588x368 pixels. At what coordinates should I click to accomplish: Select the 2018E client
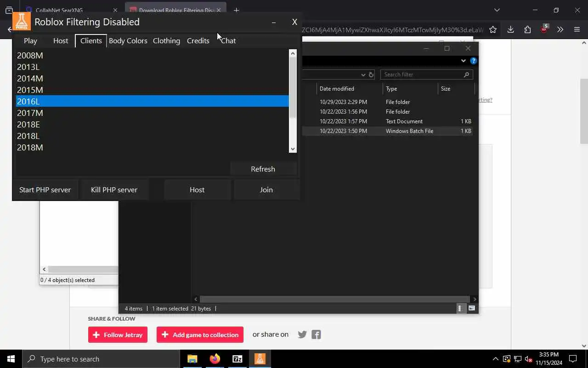click(152, 124)
